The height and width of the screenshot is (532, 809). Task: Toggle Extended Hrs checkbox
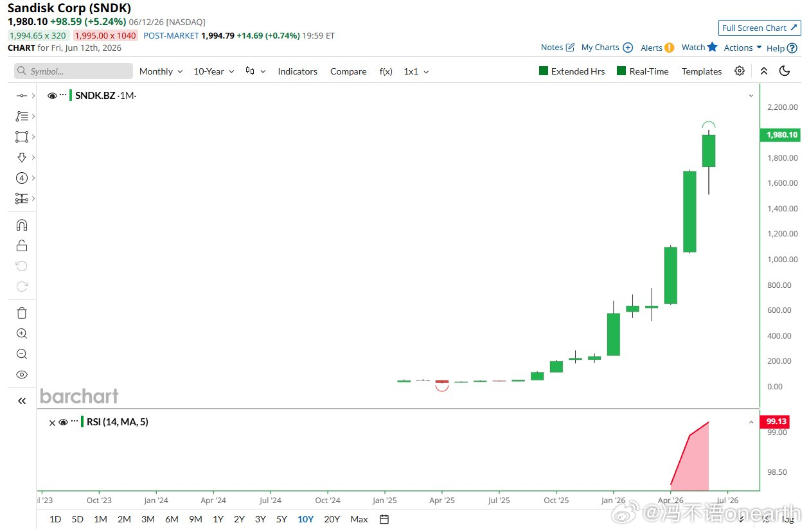pos(544,71)
